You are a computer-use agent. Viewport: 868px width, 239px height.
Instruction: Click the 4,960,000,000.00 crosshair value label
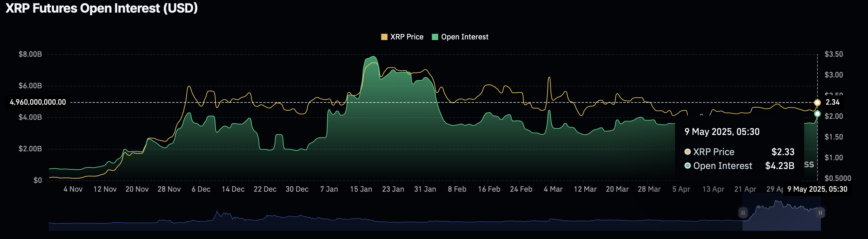tap(38, 102)
